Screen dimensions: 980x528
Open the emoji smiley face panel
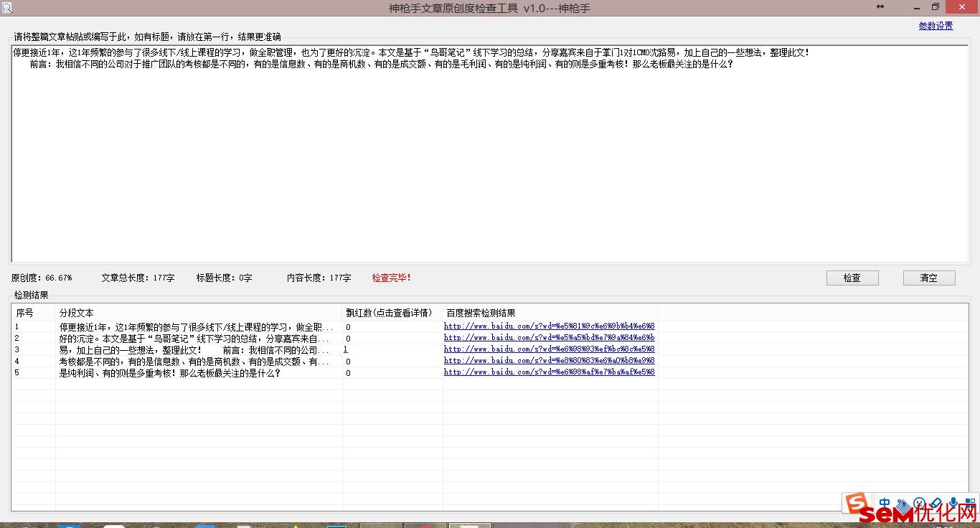coord(920,504)
